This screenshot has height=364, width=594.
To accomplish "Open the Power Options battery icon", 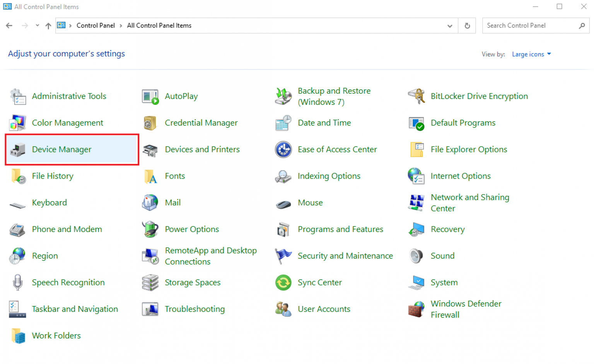I will (150, 229).
